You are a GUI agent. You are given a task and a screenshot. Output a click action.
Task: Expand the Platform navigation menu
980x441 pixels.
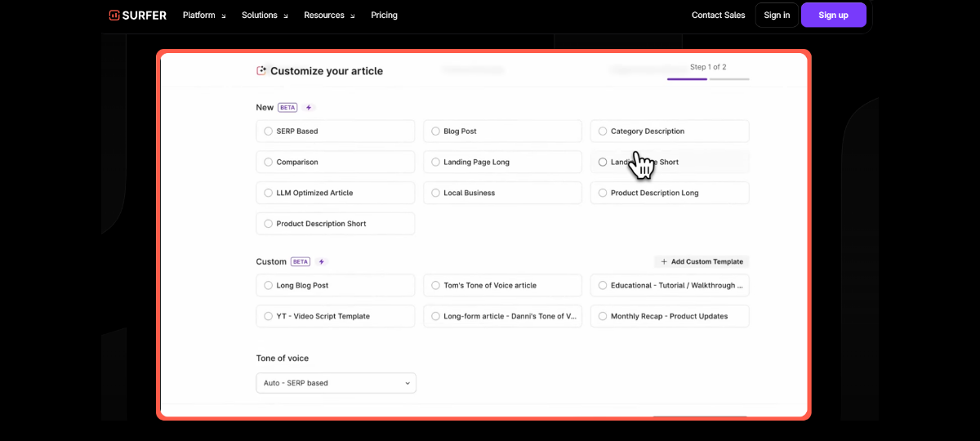tap(204, 15)
